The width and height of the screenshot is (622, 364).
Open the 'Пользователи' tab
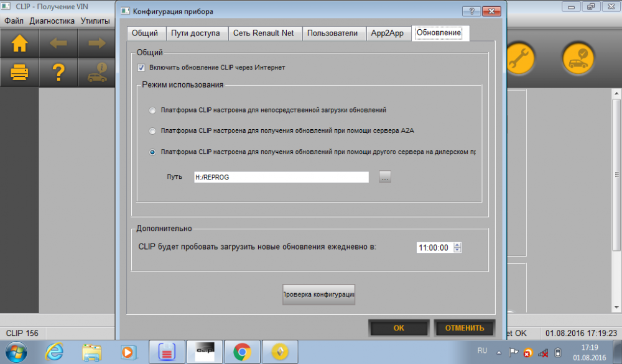tap(332, 34)
